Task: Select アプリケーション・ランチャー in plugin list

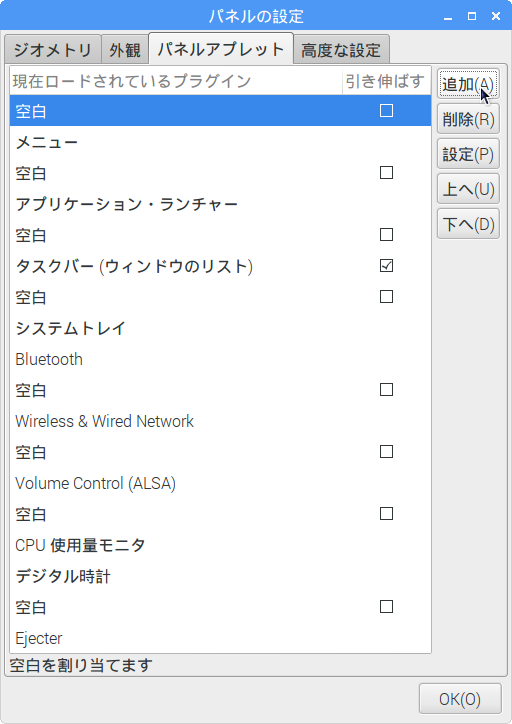Action: (x=220, y=204)
